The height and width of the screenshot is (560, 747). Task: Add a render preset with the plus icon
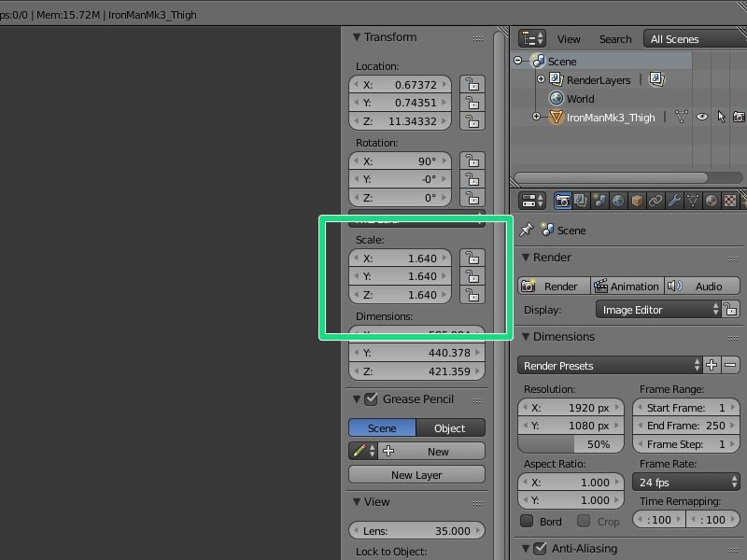coord(712,365)
